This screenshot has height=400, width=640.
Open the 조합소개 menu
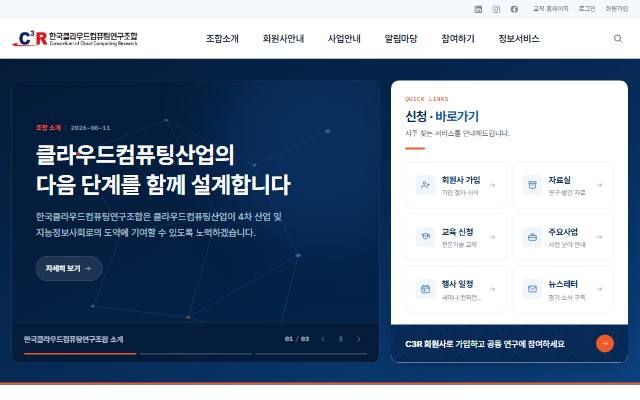click(x=222, y=39)
